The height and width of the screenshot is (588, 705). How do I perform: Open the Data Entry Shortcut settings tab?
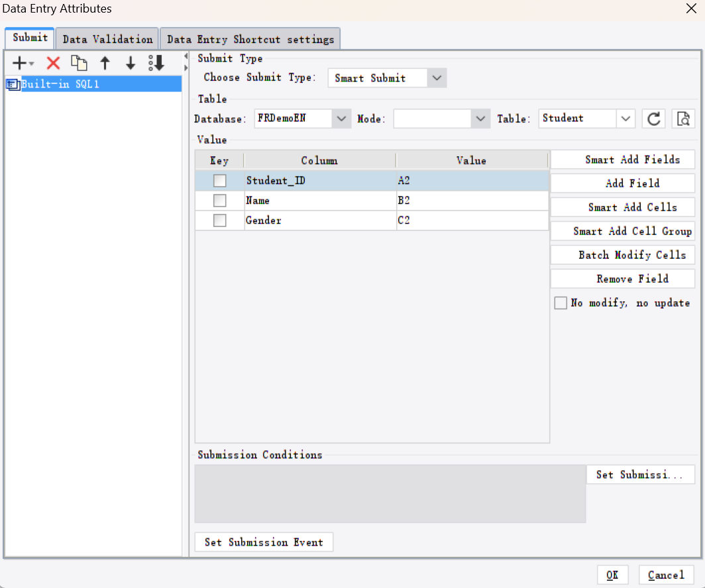[250, 38]
